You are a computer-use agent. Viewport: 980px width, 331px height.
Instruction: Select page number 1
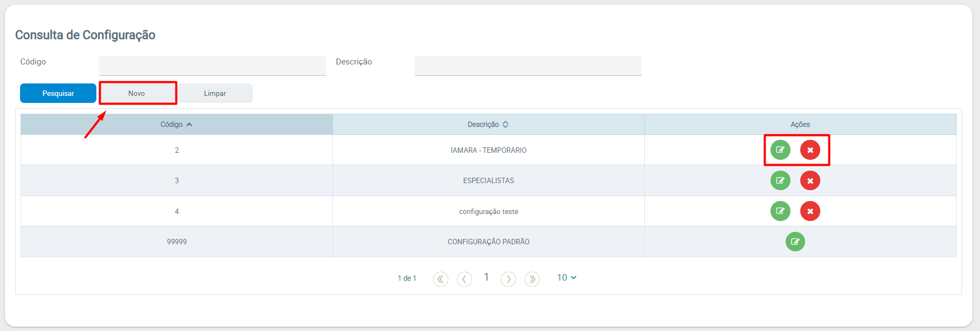[486, 277]
